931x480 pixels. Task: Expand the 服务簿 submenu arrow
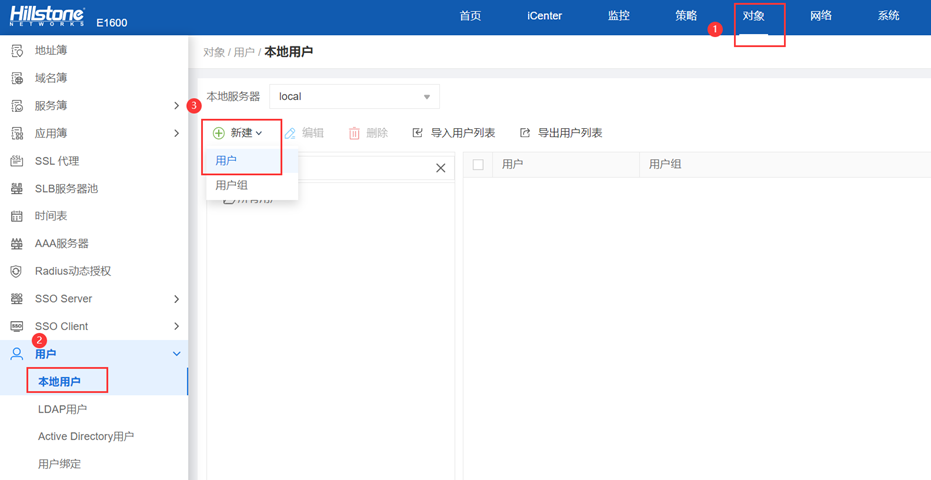click(x=176, y=106)
